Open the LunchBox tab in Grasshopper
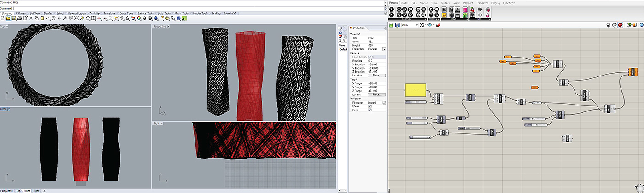644x193 pixels. click(x=509, y=3)
